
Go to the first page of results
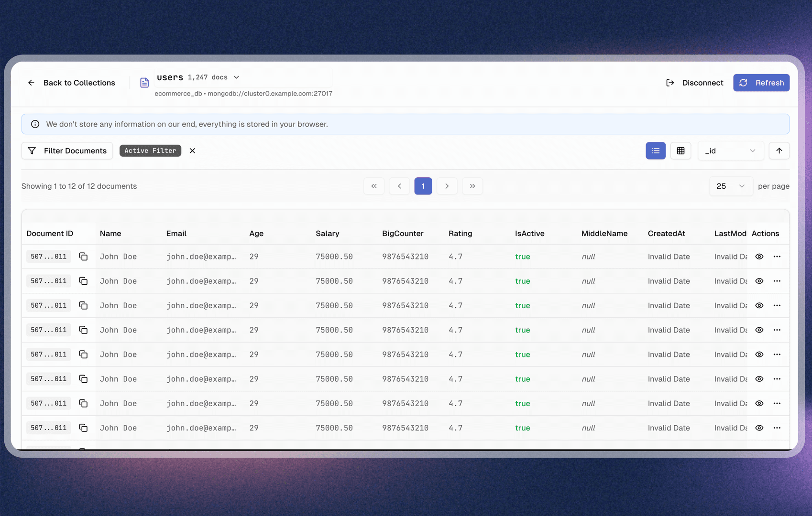pyautogui.click(x=374, y=186)
